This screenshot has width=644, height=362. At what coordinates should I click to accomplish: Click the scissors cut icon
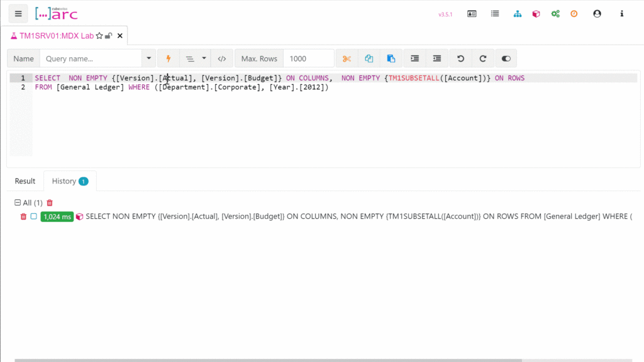point(347,58)
